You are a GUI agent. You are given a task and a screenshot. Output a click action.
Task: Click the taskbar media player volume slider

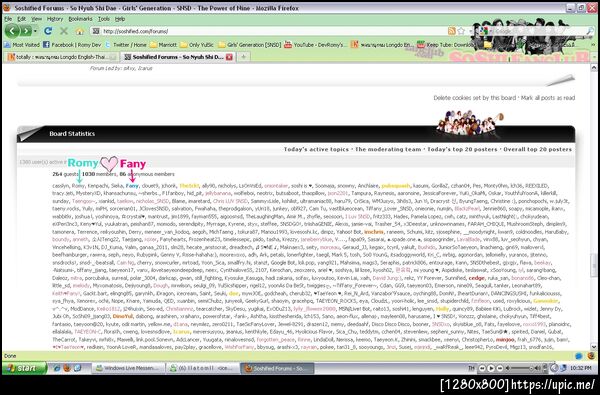[522, 368]
